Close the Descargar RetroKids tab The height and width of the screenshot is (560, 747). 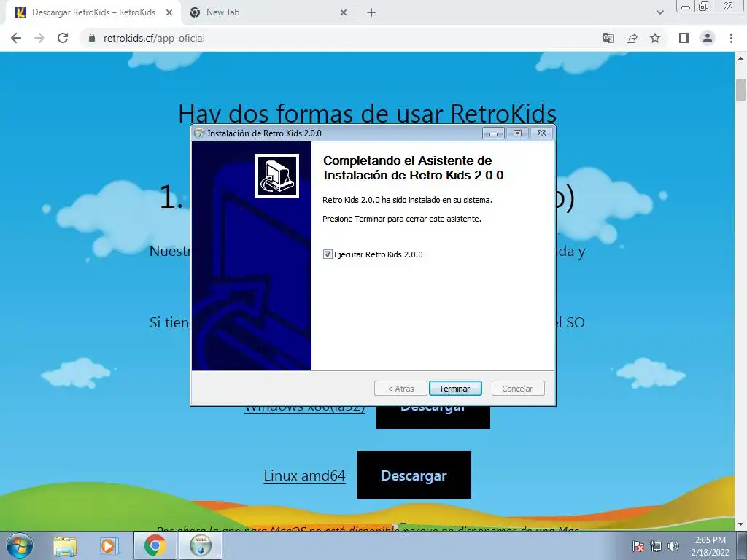click(169, 13)
